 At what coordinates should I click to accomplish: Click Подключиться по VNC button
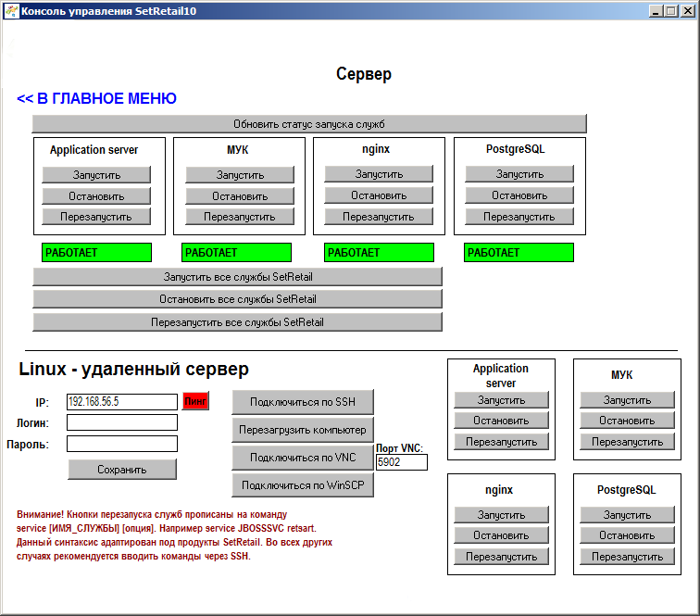click(x=303, y=458)
